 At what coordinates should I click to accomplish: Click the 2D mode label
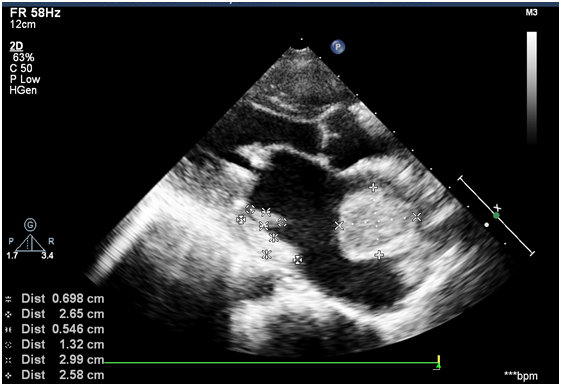tap(16, 46)
